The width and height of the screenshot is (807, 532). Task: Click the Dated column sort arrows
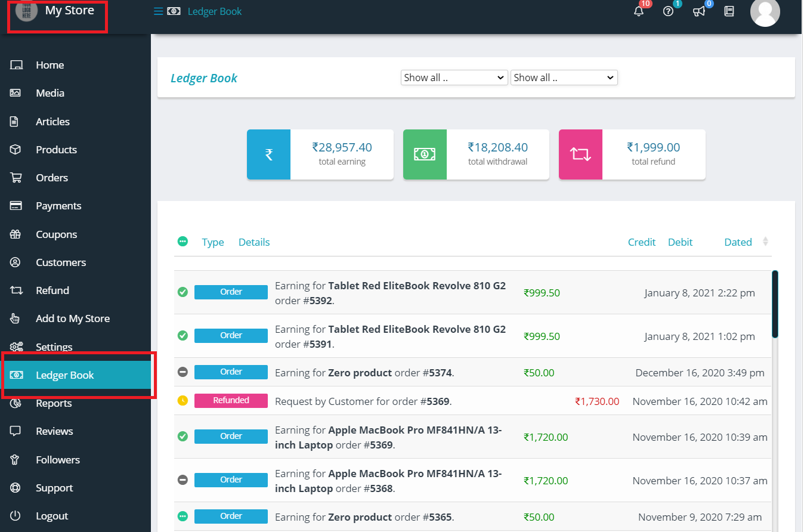click(x=765, y=242)
